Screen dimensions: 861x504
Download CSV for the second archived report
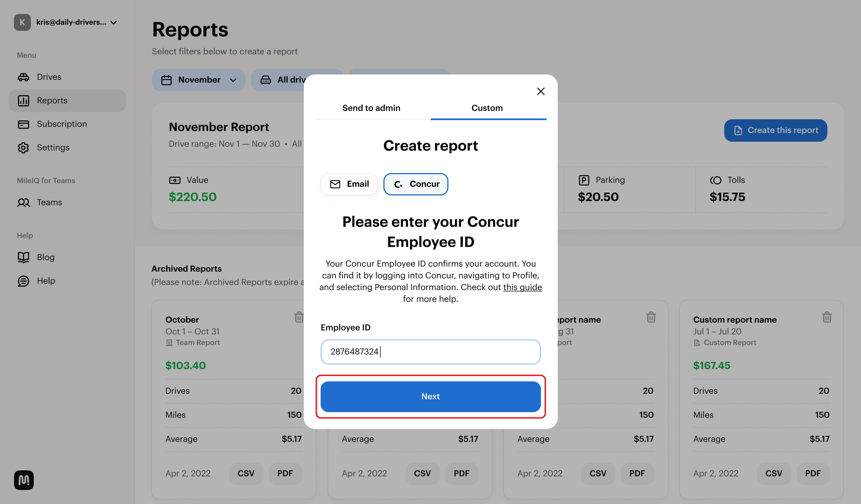point(422,474)
